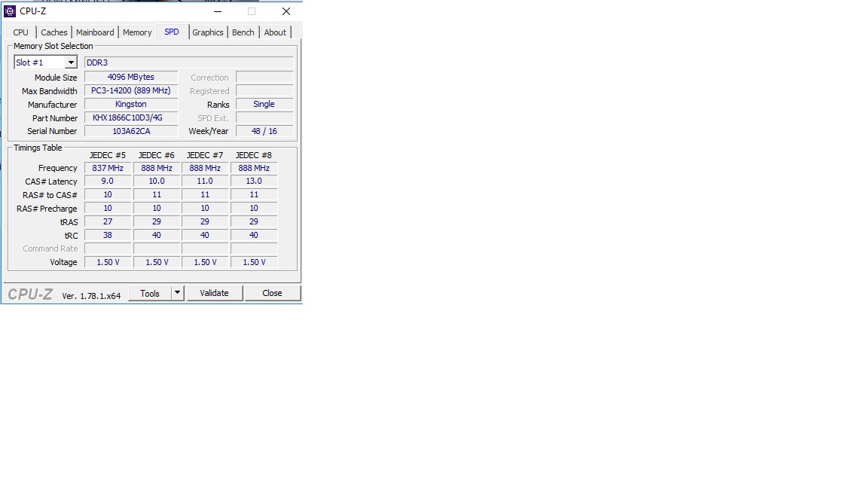Click the CAS# Latency 9.0 cell
Screen dimensions: 868x488
(108, 181)
